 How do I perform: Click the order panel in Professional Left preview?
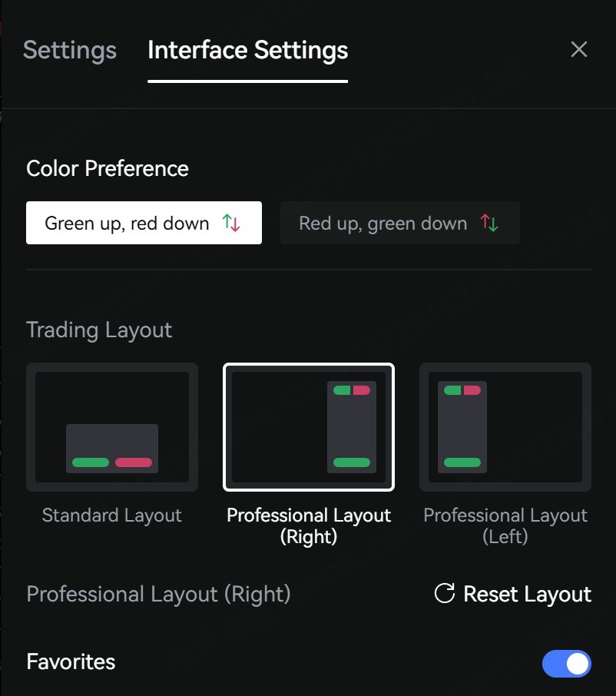[462, 426]
